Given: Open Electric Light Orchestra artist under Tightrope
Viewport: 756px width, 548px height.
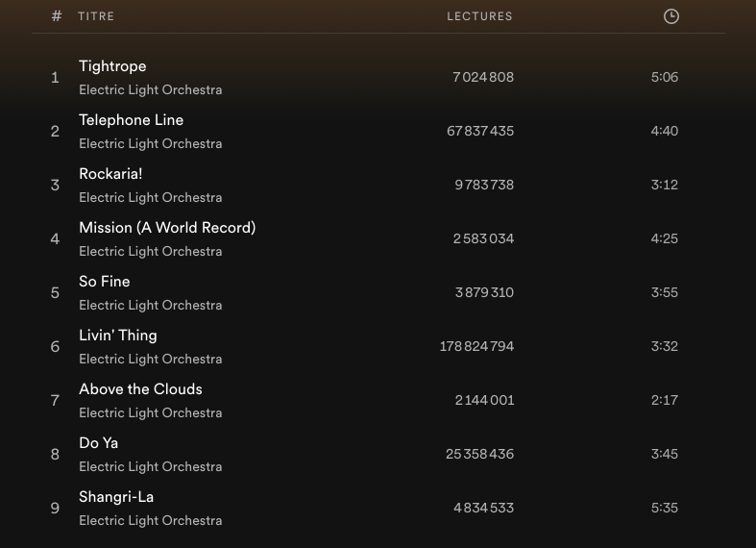Looking at the screenshot, I should (x=150, y=90).
